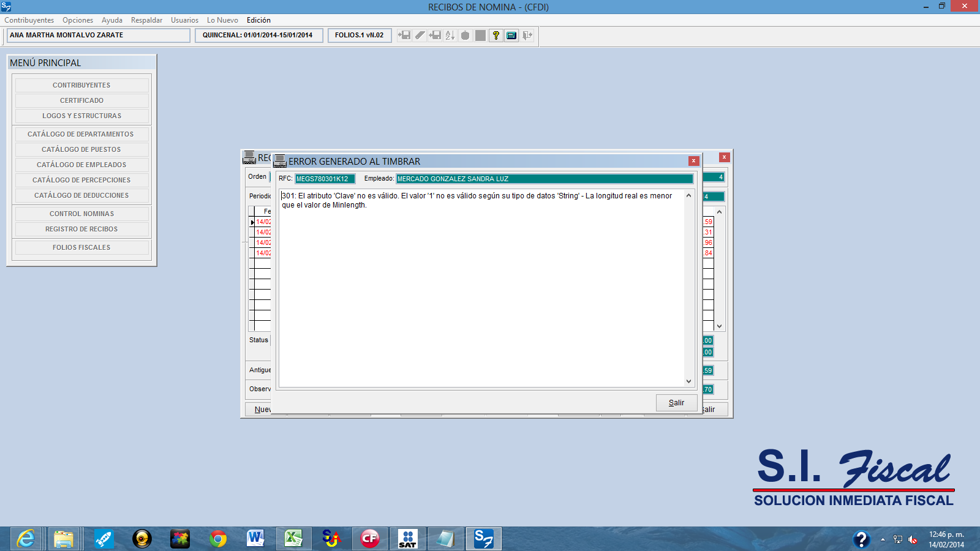980x551 pixels.
Task: Open the Contribuyentes menu
Action: tap(29, 20)
